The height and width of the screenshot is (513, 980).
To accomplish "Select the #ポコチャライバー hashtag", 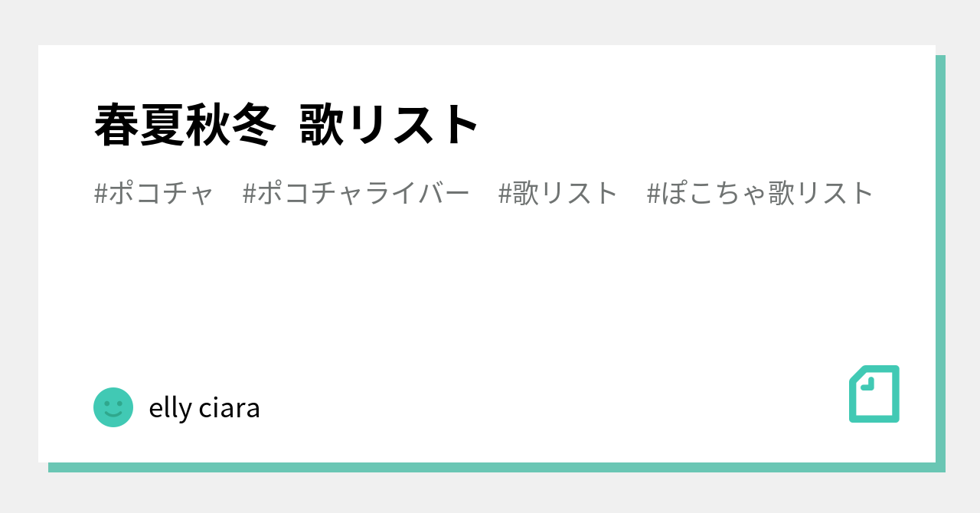I will pos(356,193).
